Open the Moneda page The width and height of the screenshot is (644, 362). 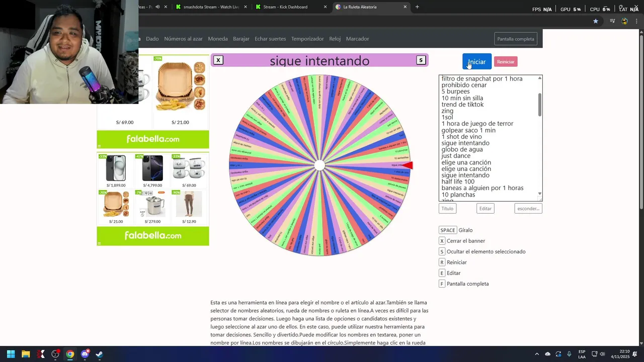pos(218,39)
